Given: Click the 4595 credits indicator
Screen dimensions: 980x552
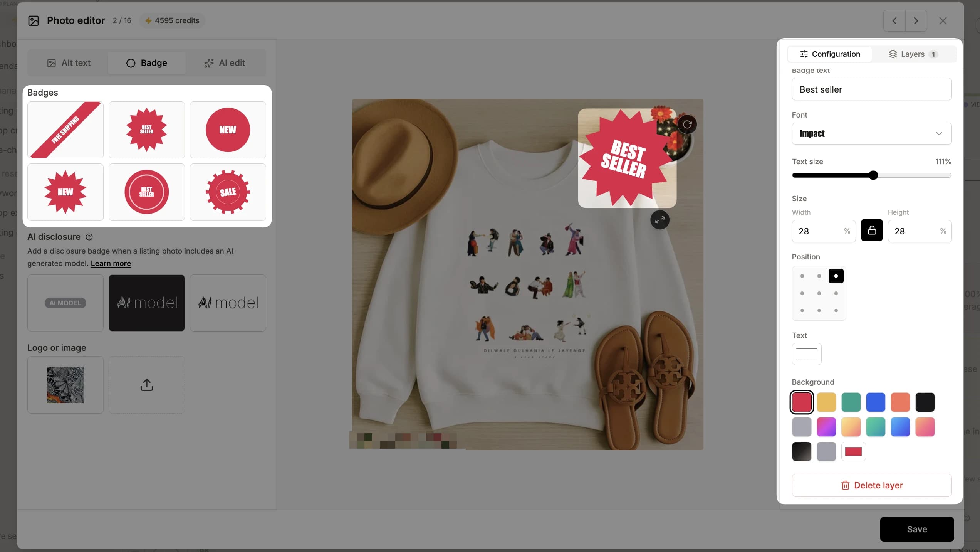Looking at the screenshot, I should point(172,20).
